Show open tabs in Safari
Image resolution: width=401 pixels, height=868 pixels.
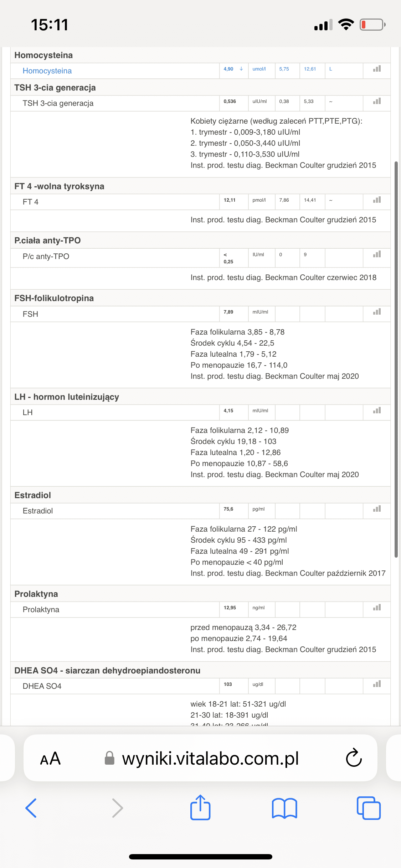[369, 808]
